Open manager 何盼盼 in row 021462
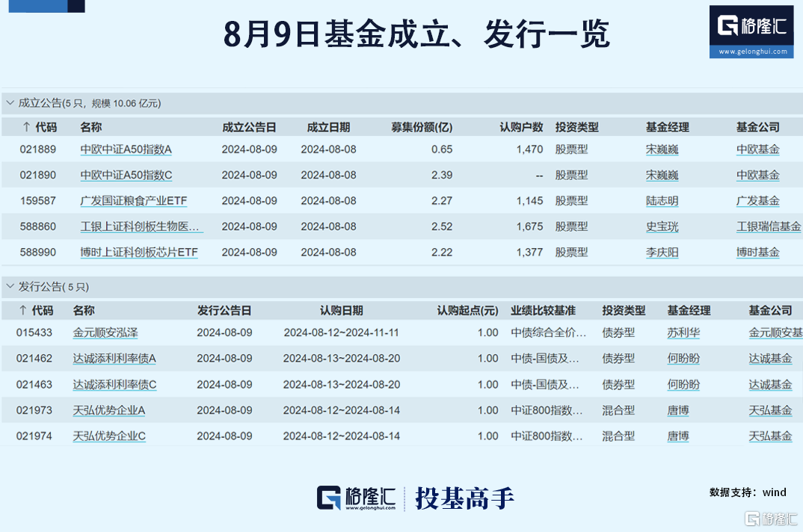Viewport: 803px width, 532px height. 683,359
